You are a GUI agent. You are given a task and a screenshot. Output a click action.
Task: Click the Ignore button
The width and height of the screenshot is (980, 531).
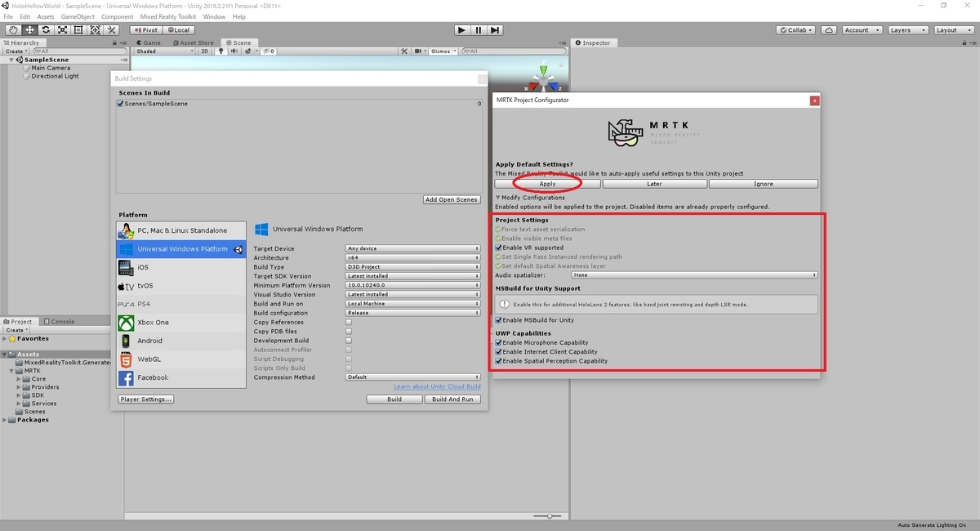pos(764,184)
